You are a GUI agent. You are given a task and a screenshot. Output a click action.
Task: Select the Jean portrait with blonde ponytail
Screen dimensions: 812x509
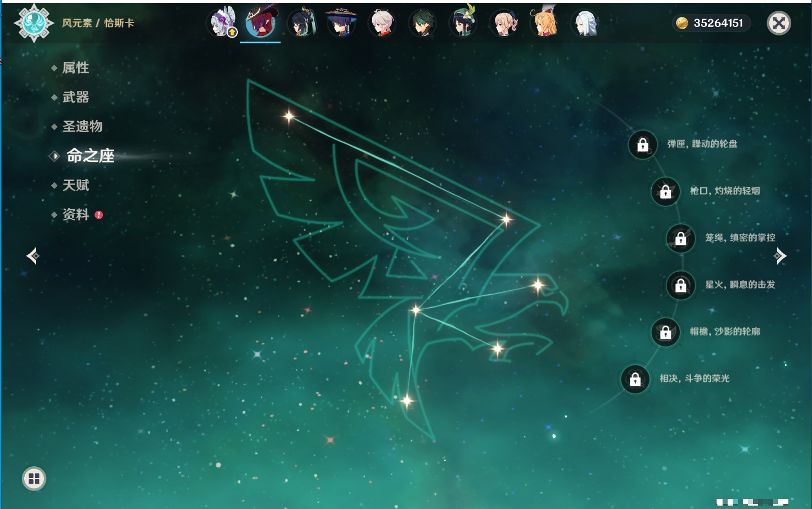click(503, 23)
